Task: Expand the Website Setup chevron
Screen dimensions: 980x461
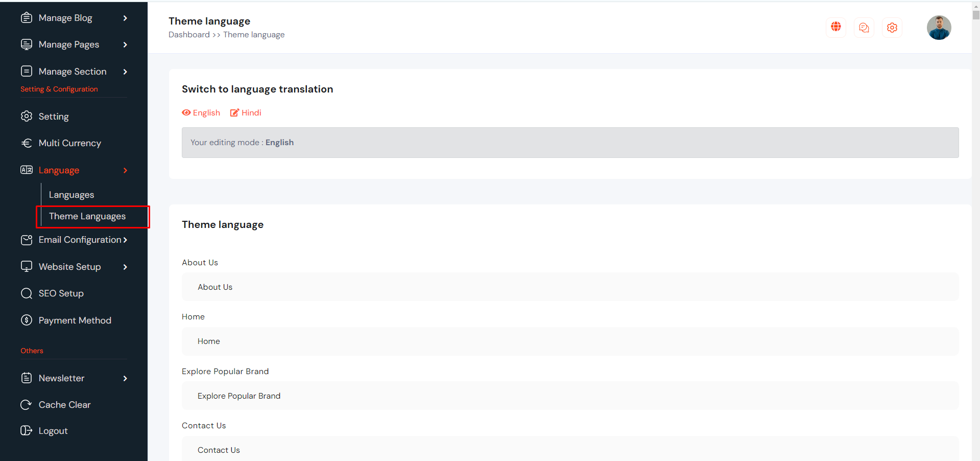Action: (x=125, y=267)
